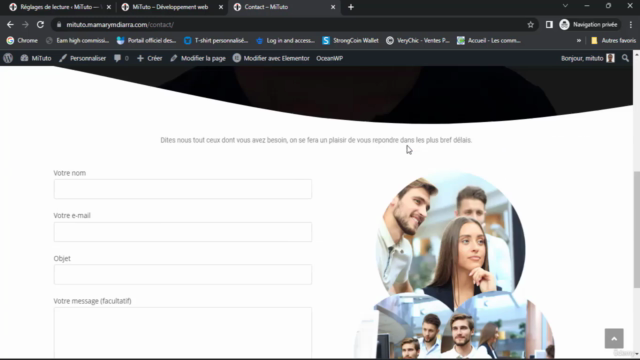Open the VeryChic - Ventes P... bookmark
Image resolution: width=640 pixels, height=360 pixels.
point(418,40)
